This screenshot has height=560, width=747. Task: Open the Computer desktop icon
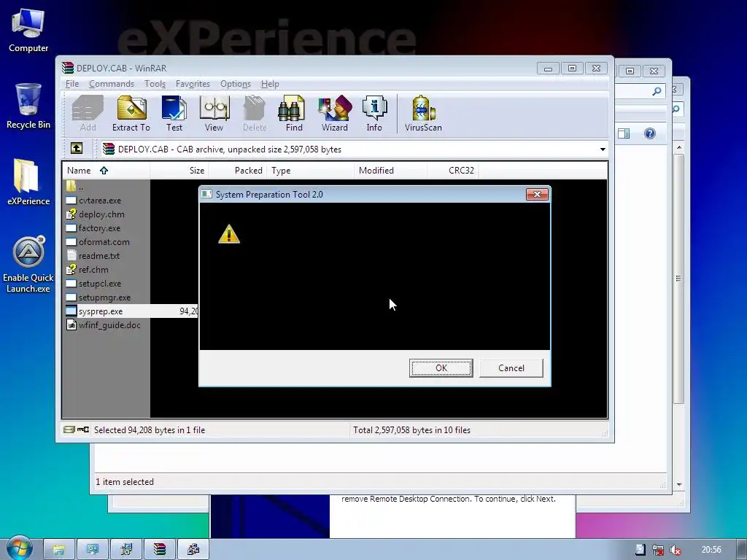tap(28, 31)
